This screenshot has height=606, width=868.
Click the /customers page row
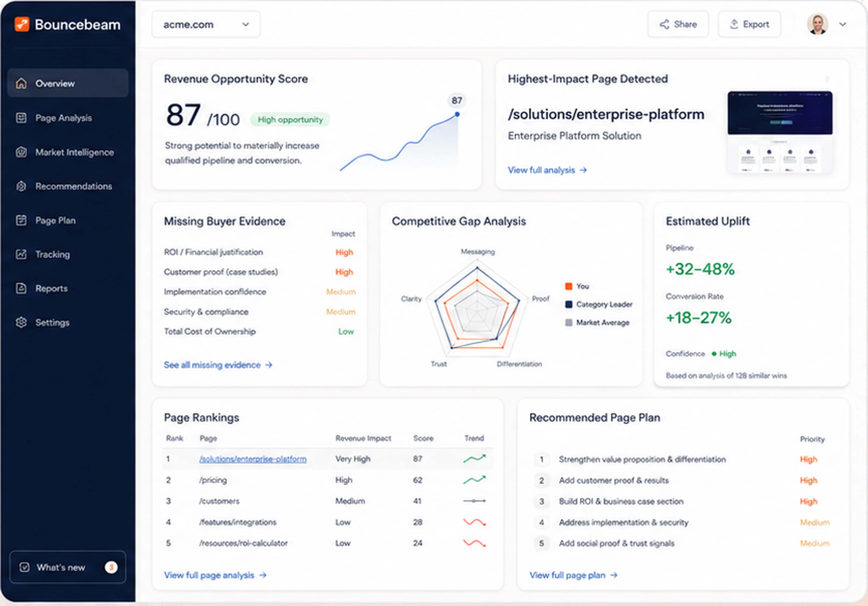[327, 501]
